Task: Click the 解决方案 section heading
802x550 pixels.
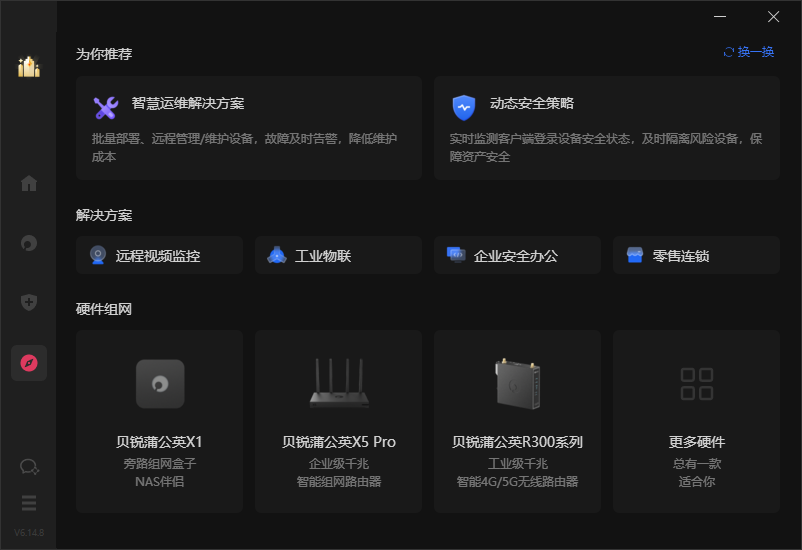Action: tap(104, 215)
